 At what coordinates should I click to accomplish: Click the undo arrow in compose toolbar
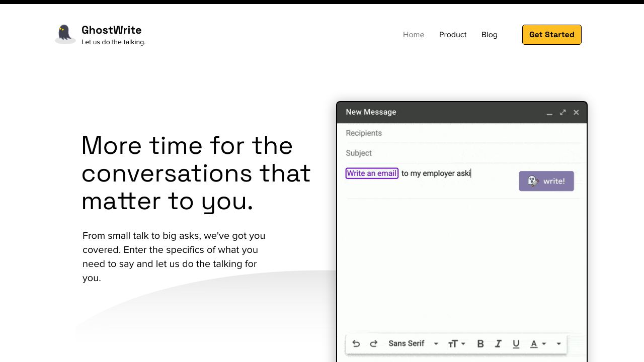coord(356,343)
